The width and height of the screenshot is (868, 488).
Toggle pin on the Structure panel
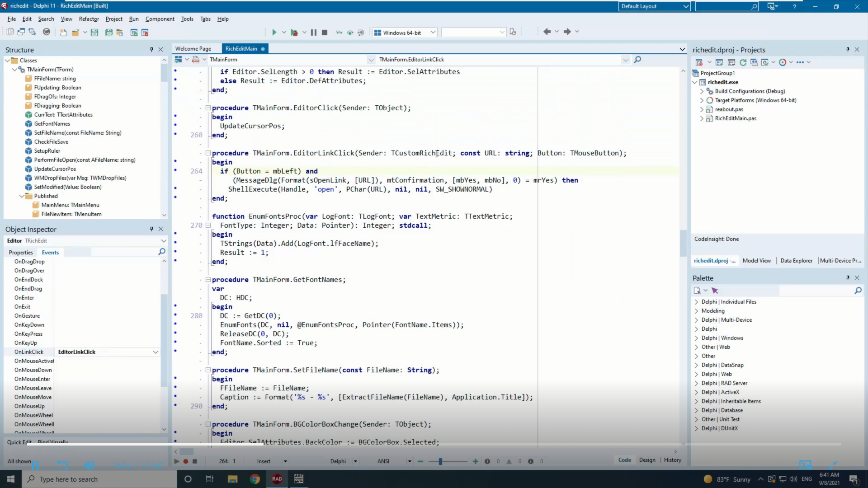[x=151, y=50]
